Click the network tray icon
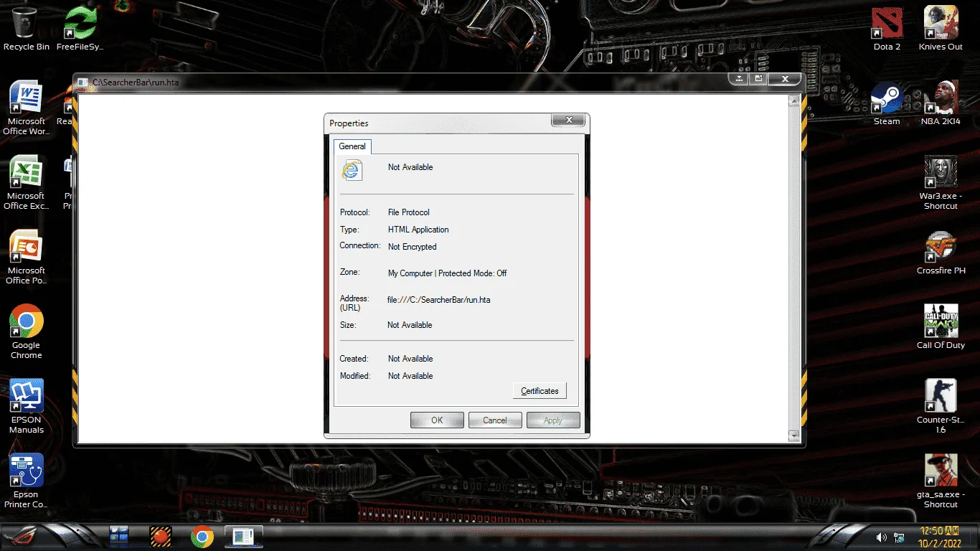Screen dimensions: 980x551 [898, 537]
